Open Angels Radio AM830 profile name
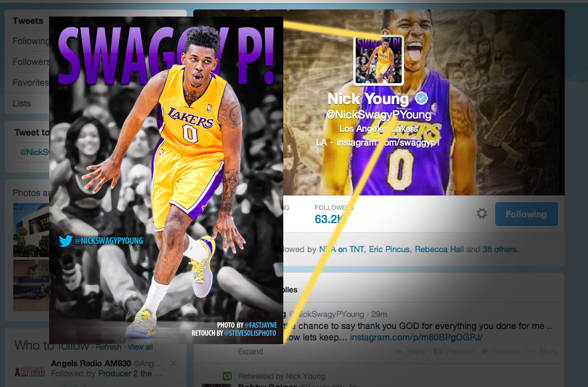This screenshot has height=387, width=588. [x=91, y=363]
